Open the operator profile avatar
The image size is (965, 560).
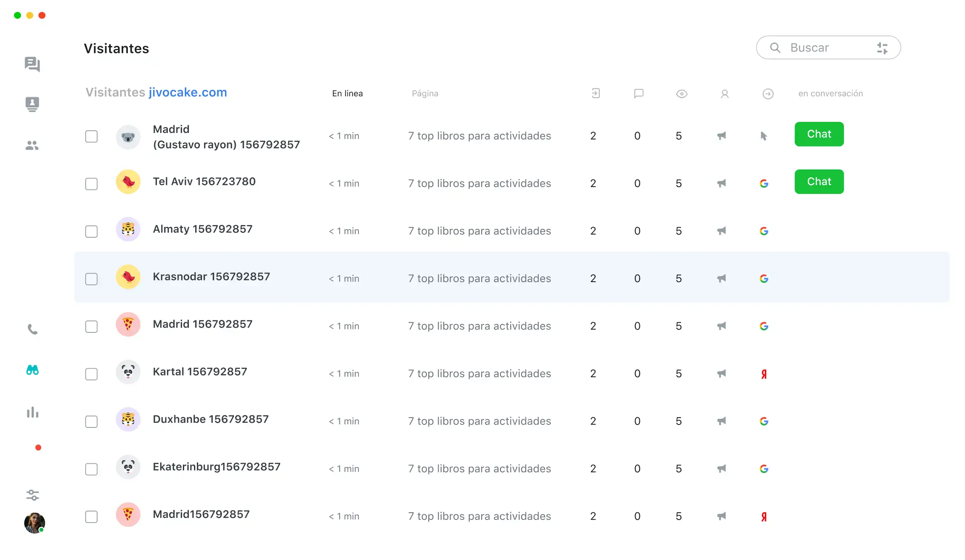[x=34, y=523]
